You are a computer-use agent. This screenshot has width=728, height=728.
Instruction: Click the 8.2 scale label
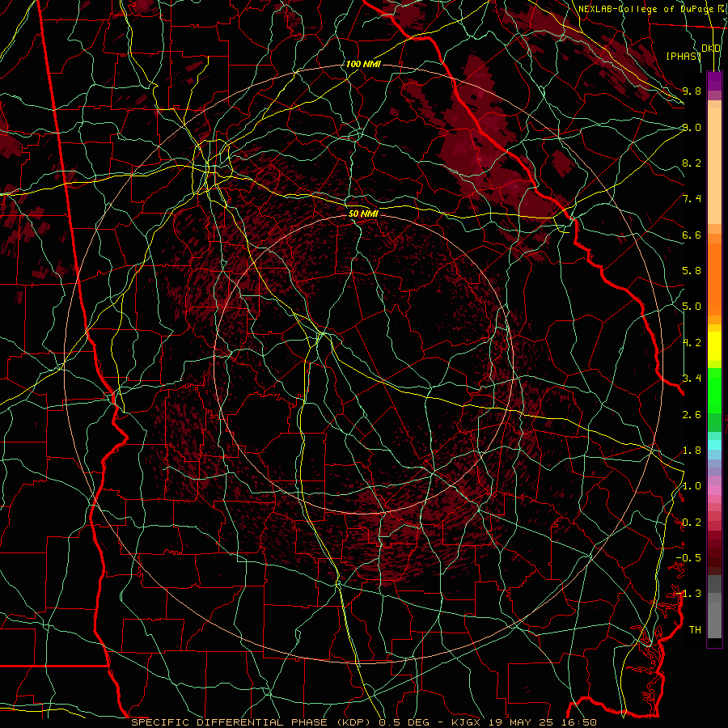(692, 163)
